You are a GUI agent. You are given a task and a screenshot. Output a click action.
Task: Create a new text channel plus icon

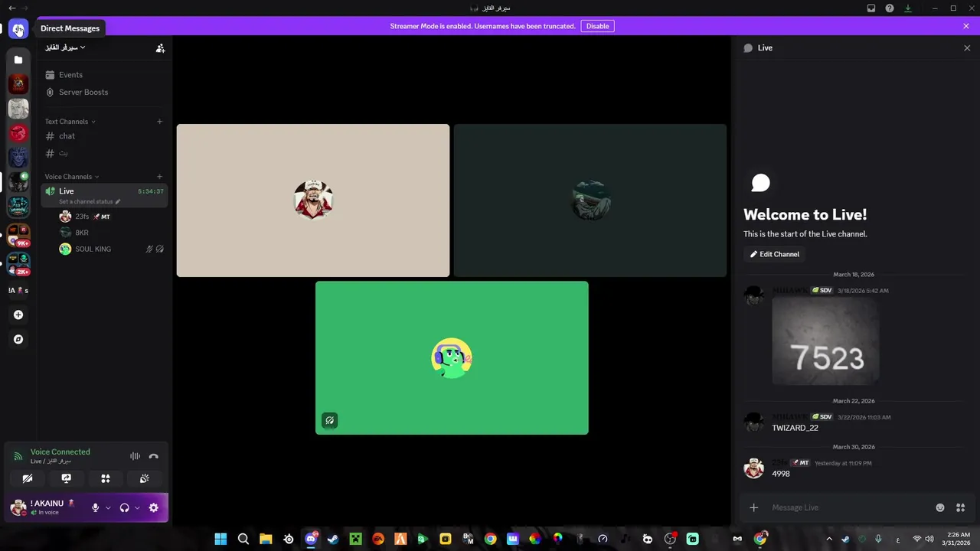point(159,122)
